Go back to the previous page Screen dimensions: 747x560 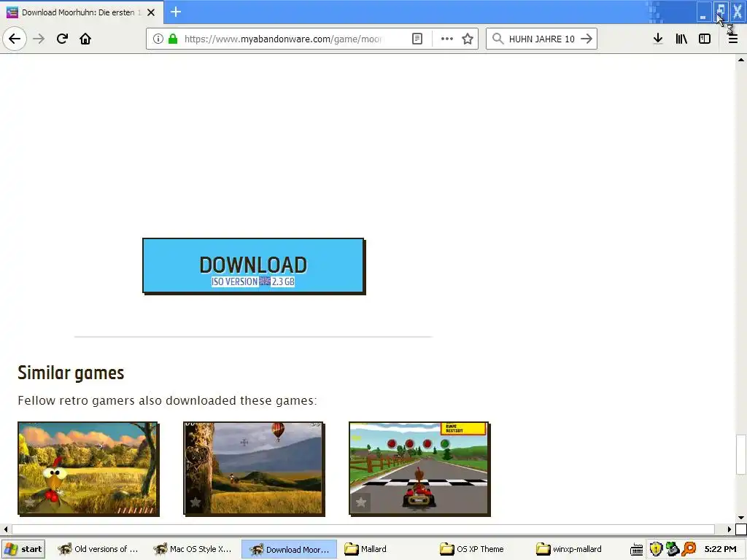tap(15, 39)
